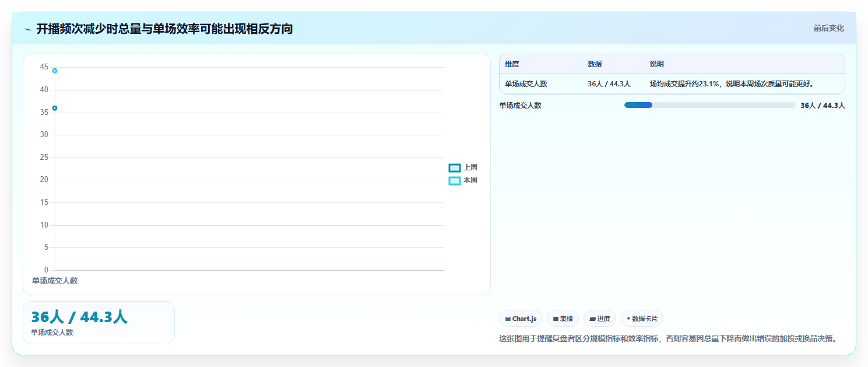The width and height of the screenshot is (868, 367).
Task: Click the 单场成交人数 caption in data card
Action: tap(52, 333)
